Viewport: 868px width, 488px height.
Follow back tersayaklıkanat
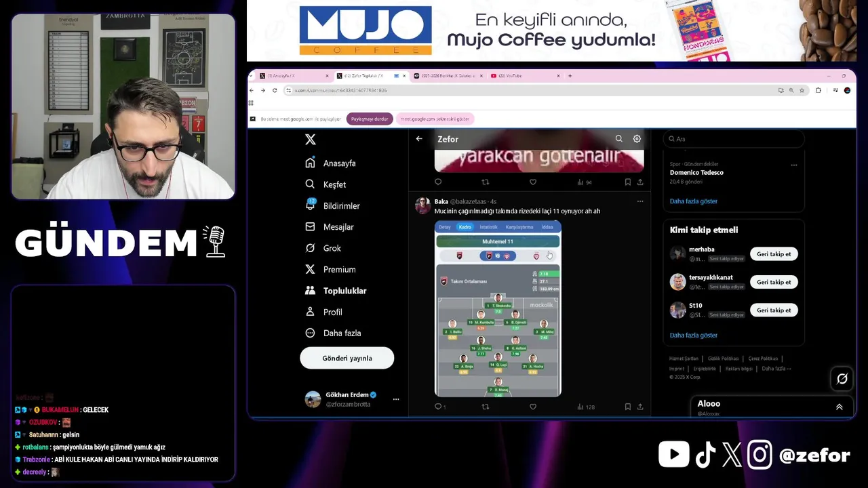click(x=774, y=282)
